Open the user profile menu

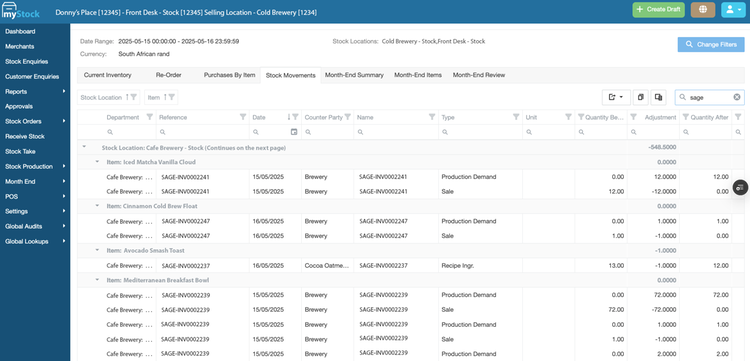click(733, 10)
